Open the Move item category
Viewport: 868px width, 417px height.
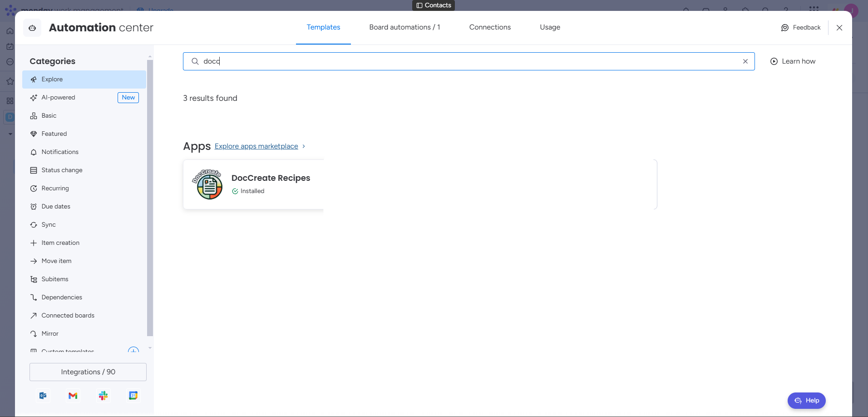click(84, 261)
